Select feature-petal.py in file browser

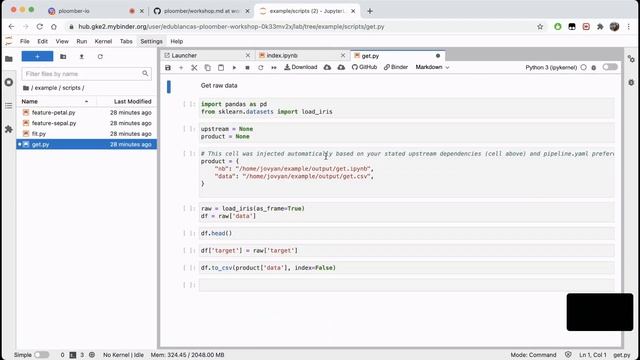(x=87, y=112)
